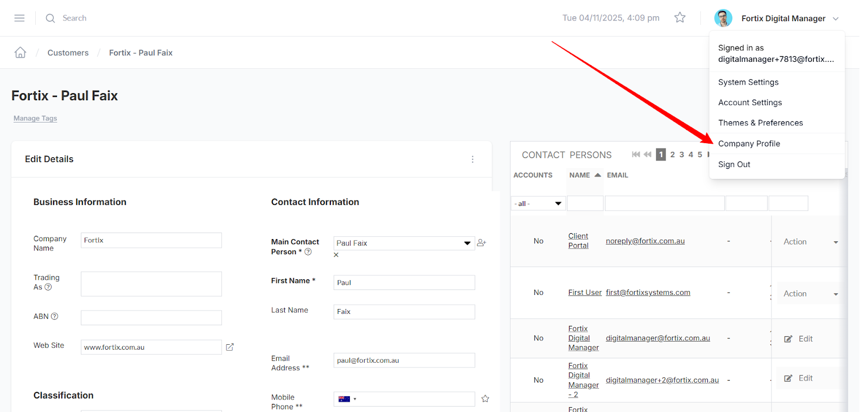868x412 pixels.
Task: Open the Customers breadcrumb link
Action: point(68,53)
